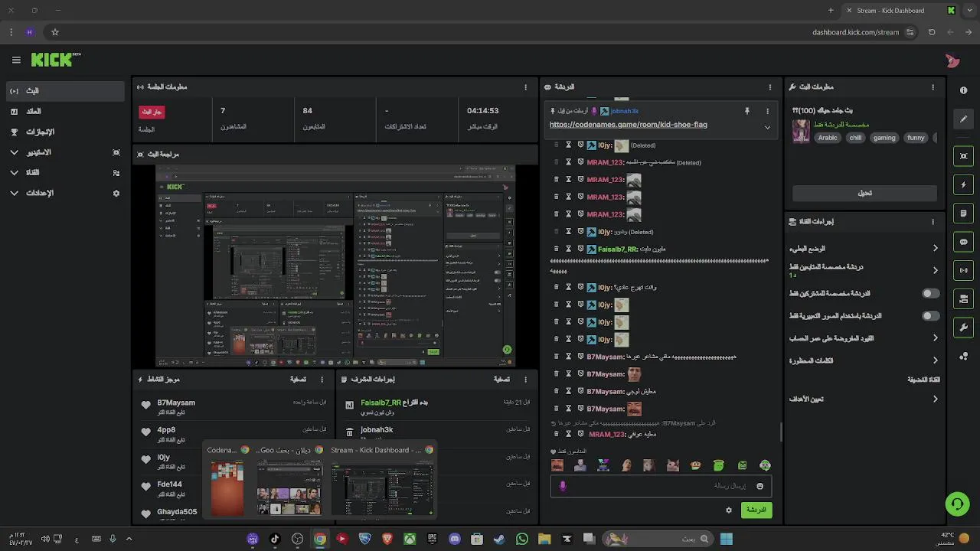Click the edit button under stream info

click(864, 193)
